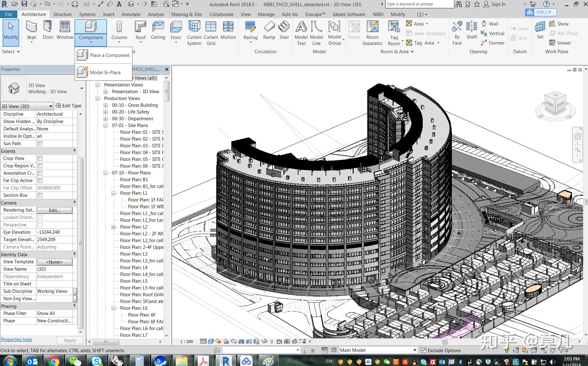Toggle Far Clip Active checkbox
The width and height of the screenshot is (588, 366).
(x=40, y=181)
